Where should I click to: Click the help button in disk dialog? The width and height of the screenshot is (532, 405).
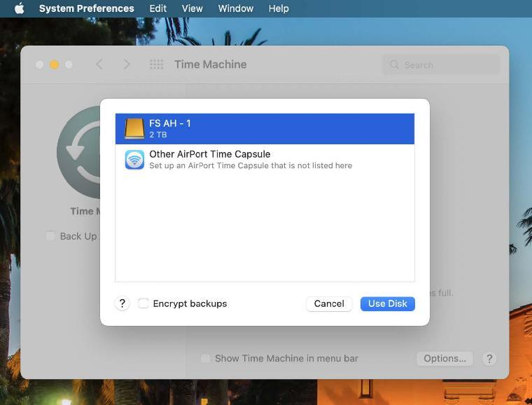tap(122, 303)
